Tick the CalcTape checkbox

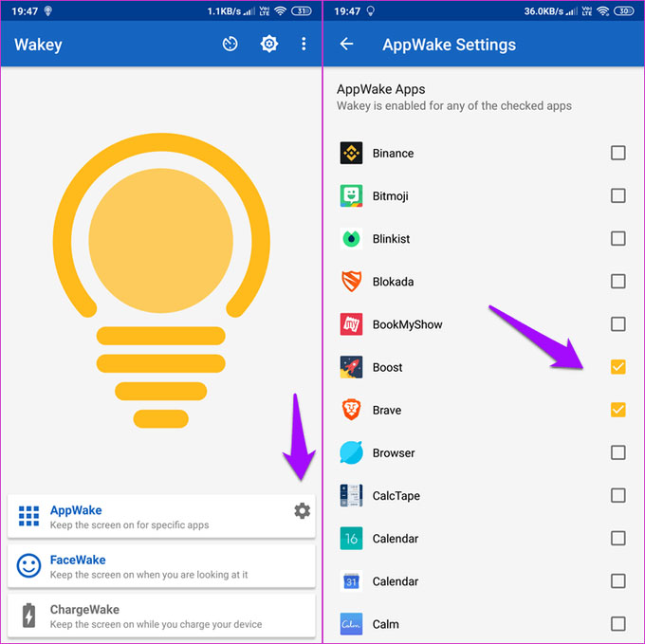(617, 495)
